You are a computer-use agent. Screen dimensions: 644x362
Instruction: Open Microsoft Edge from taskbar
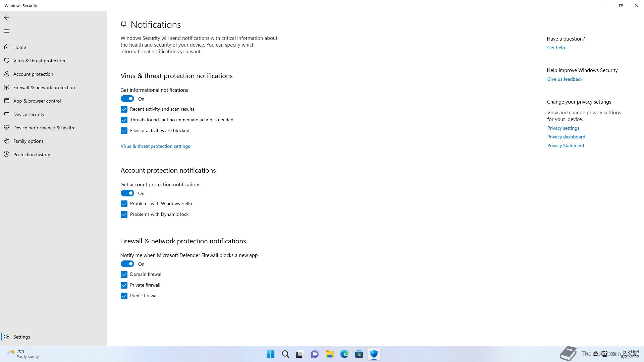tap(344, 354)
